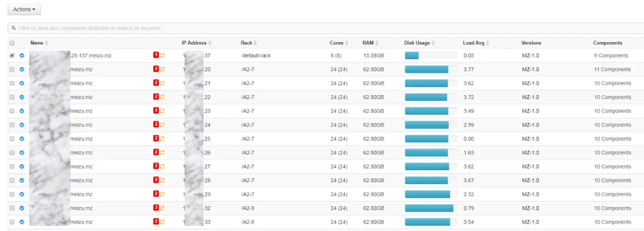This screenshot has width=644, height=231.
Task: Tick the checkbox for host IP ending 28
Action: point(12,180)
